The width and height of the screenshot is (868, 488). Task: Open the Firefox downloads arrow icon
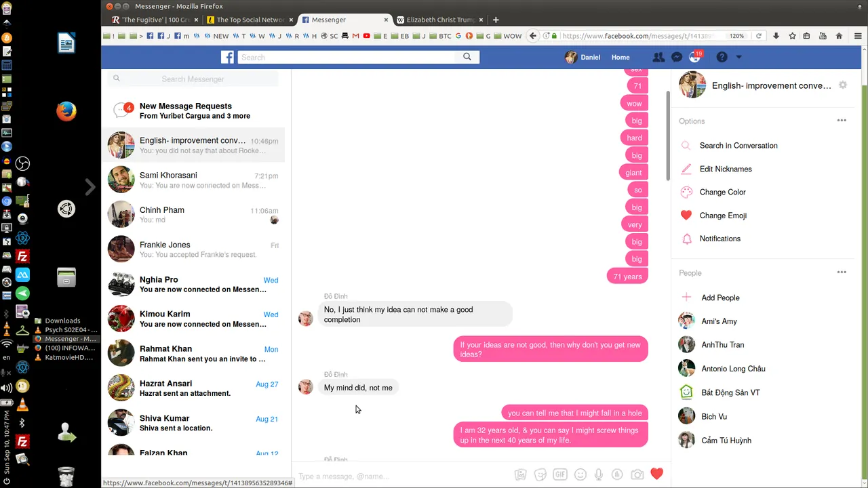pos(776,36)
